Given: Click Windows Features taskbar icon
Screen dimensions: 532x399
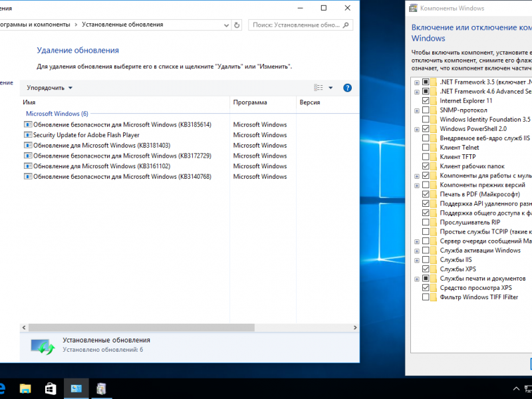Looking at the screenshot, I should (x=101, y=389).
